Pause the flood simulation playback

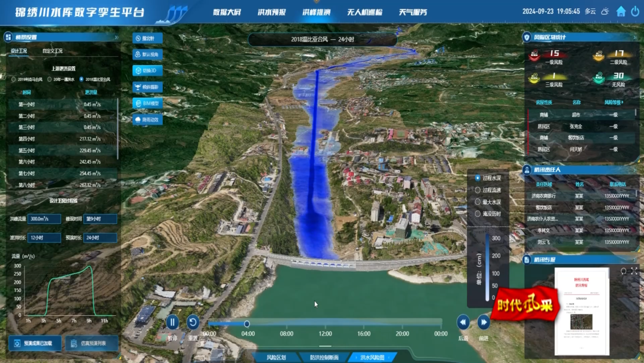(x=172, y=322)
